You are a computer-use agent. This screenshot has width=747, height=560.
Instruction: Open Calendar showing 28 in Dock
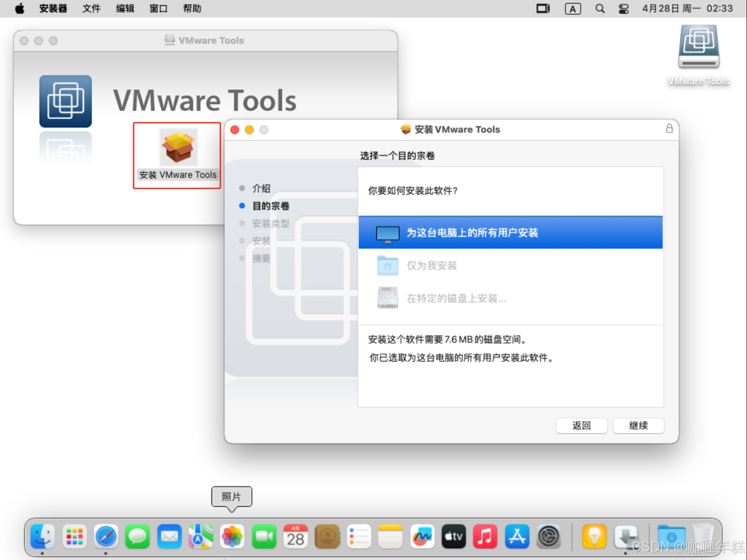[x=296, y=536]
